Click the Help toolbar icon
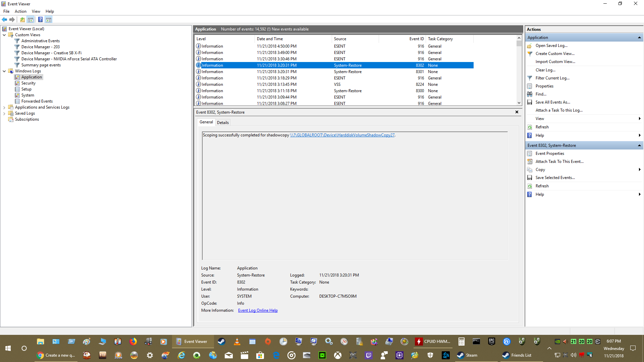 click(40, 19)
